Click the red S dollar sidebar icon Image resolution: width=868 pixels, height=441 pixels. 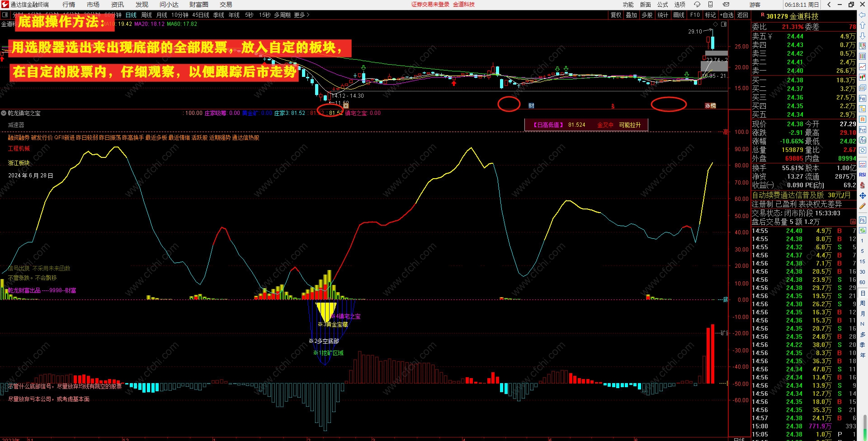point(863,185)
